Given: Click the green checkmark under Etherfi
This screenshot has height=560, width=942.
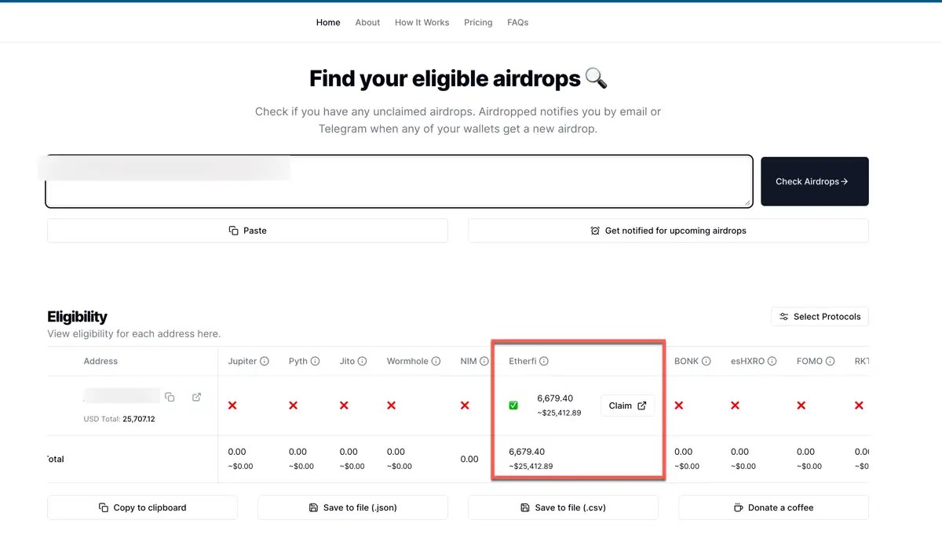Looking at the screenshot, I should click(x=513, y=405).
